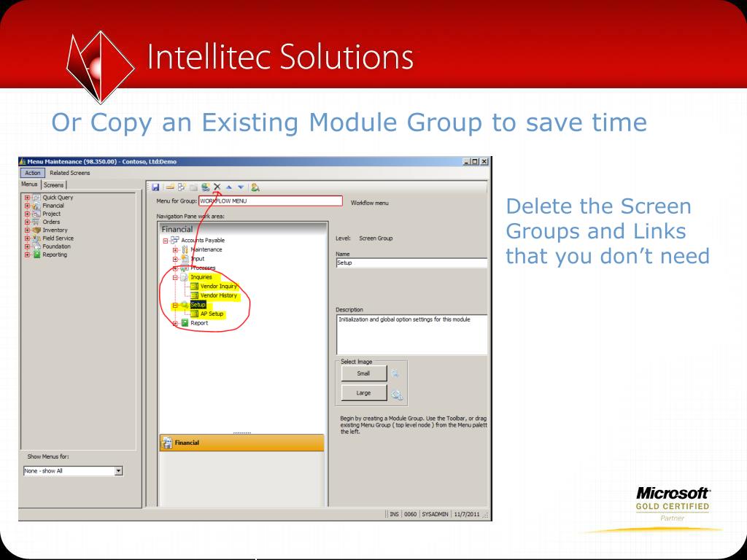Click the SYSADMIN status bar entry
The image size is (747, 560).
(435, 514)
